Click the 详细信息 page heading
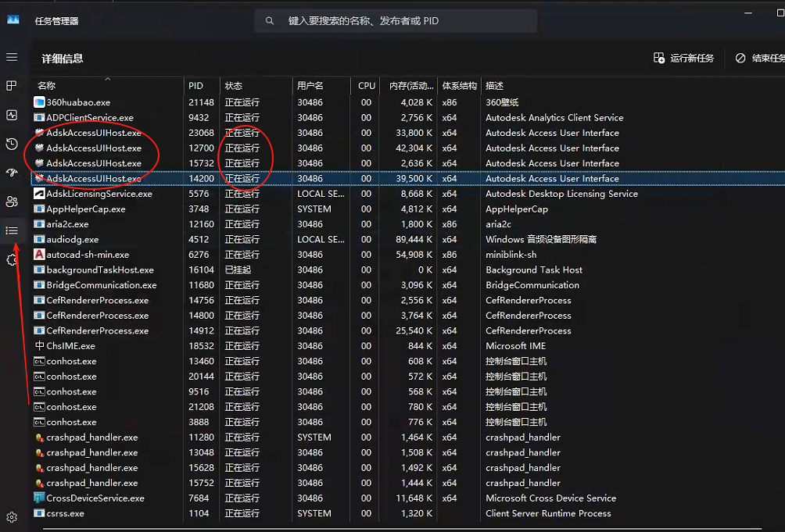Screen dimensions: 785x532 (62, 59)
